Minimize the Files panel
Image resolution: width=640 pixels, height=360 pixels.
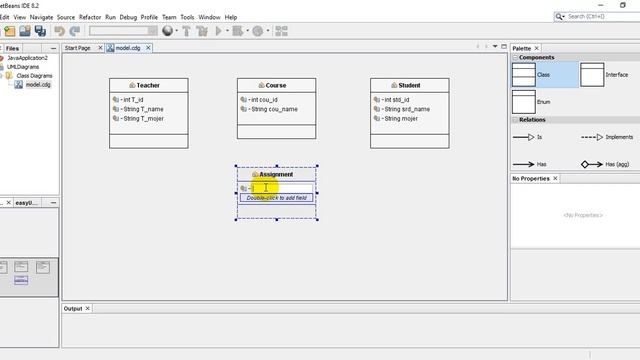click(x=53, y=48)
